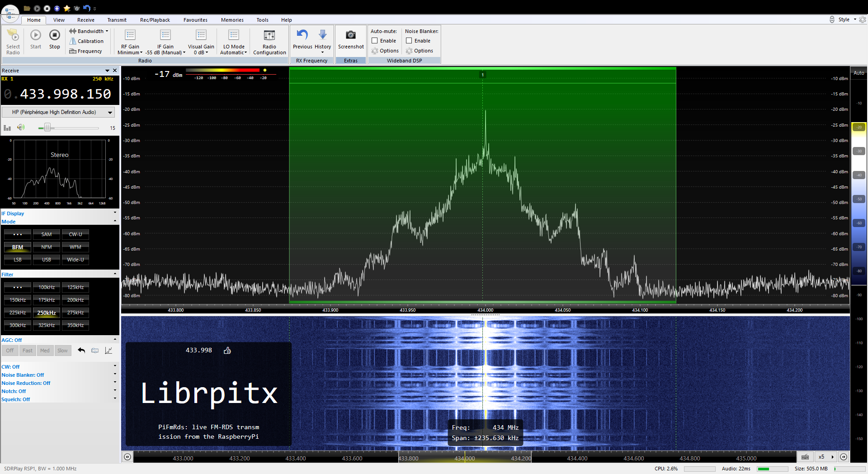868x474 pixels.
Task: Open the Radio Configuration tool
Action: [x=269, y=36]
